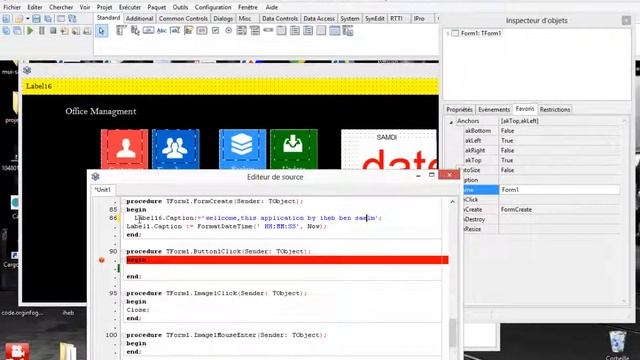Screen dimensions: 640x360
Task: Click the green download tile on form
Action: (x=293, y=149)
